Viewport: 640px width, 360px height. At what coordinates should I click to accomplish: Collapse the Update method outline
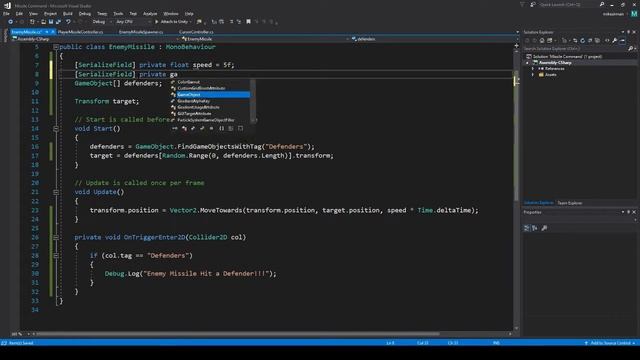tap(56, 192)
